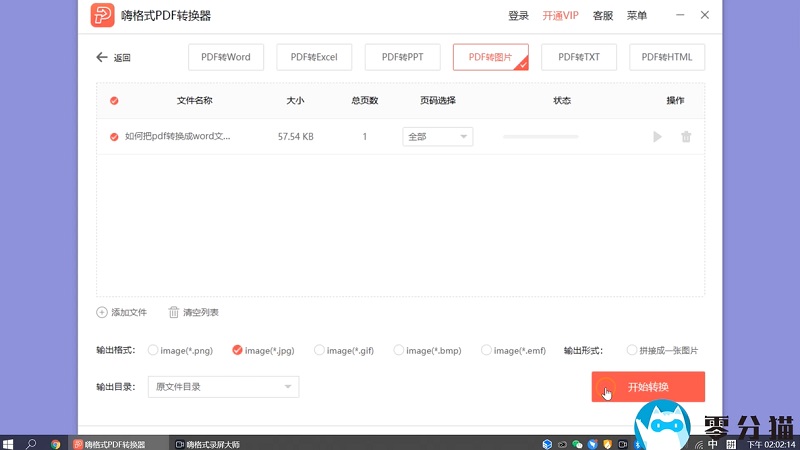Image resolution: width=800 pixels, height=450 pixels.
Task: Minimize the PDF converter window
Action: tap(680, 15)
